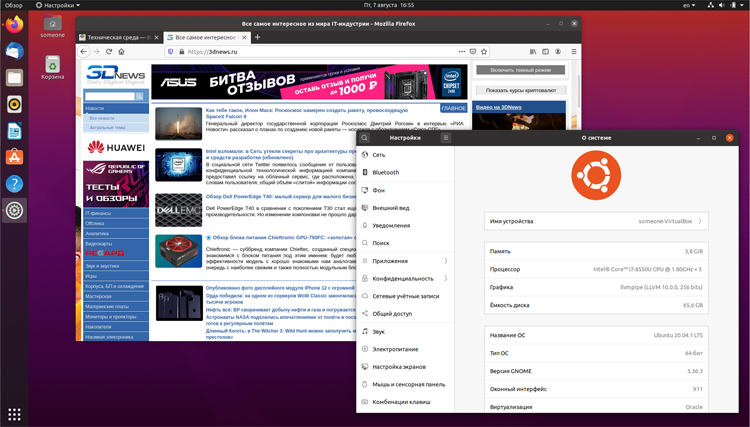Click 3DNews logo
The height and width of the screenshot is (427, 750).
116,75
